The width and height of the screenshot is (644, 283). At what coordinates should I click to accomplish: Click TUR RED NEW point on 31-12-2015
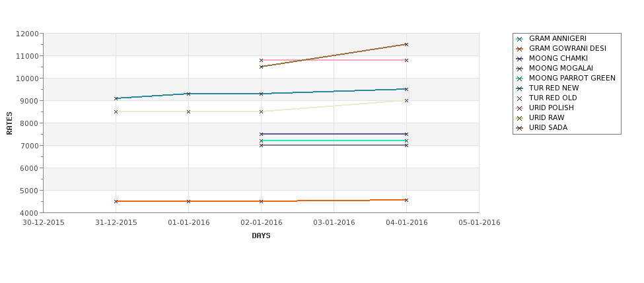[116, 98]
